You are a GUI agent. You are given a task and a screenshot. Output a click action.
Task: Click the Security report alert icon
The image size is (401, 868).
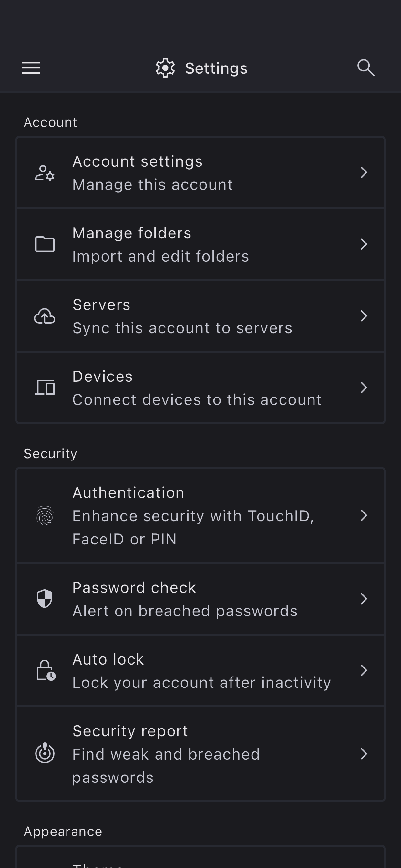tap(45, 753)
